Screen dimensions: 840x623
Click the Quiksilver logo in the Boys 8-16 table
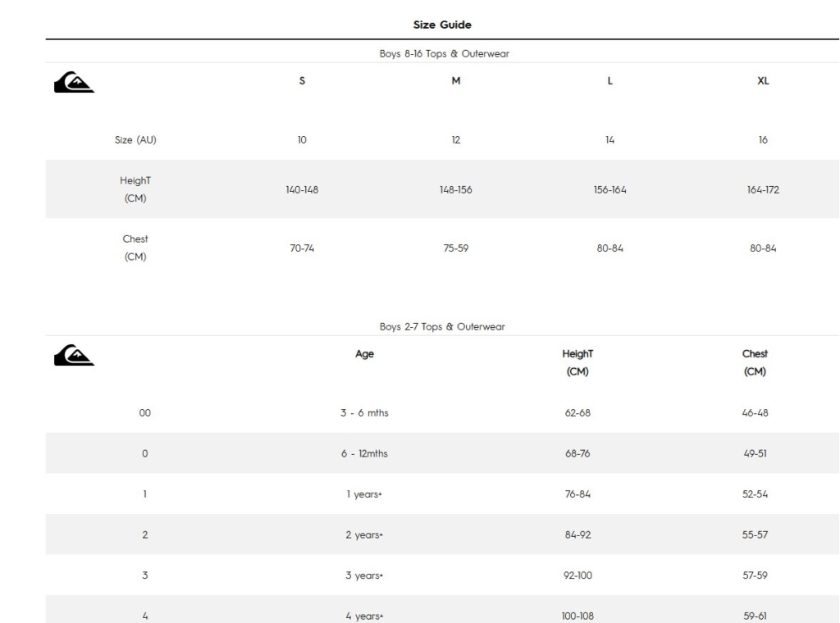pos(73,84)
